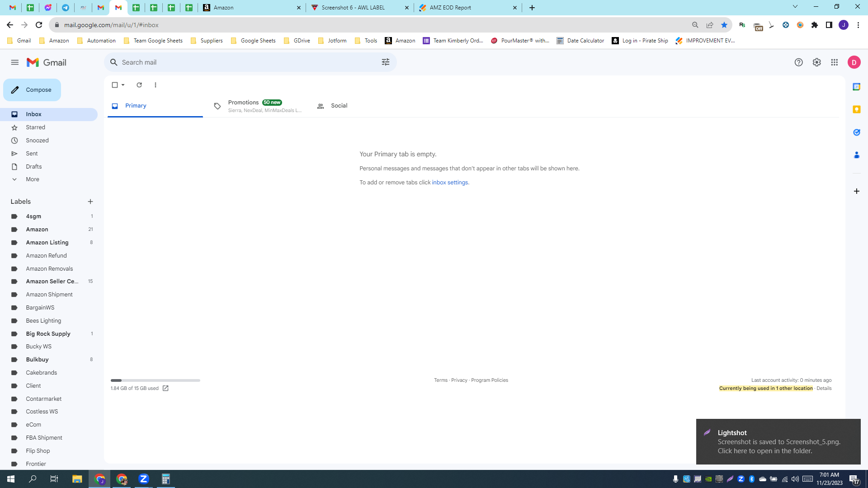The height and width of the screenshot is (488, 868).
Task: Open Gmail Settings gear
Action: pos(816,62)
